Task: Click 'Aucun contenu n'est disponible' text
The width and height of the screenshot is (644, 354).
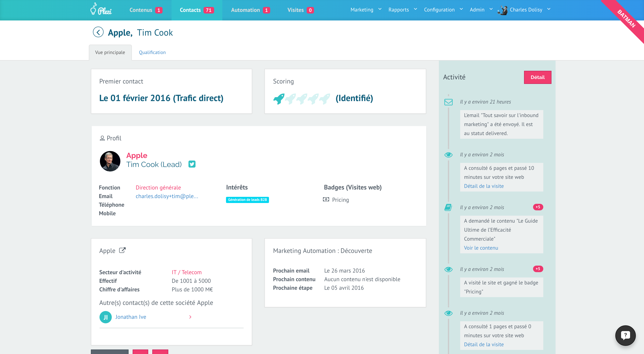Action: click(x=362, y=279)
